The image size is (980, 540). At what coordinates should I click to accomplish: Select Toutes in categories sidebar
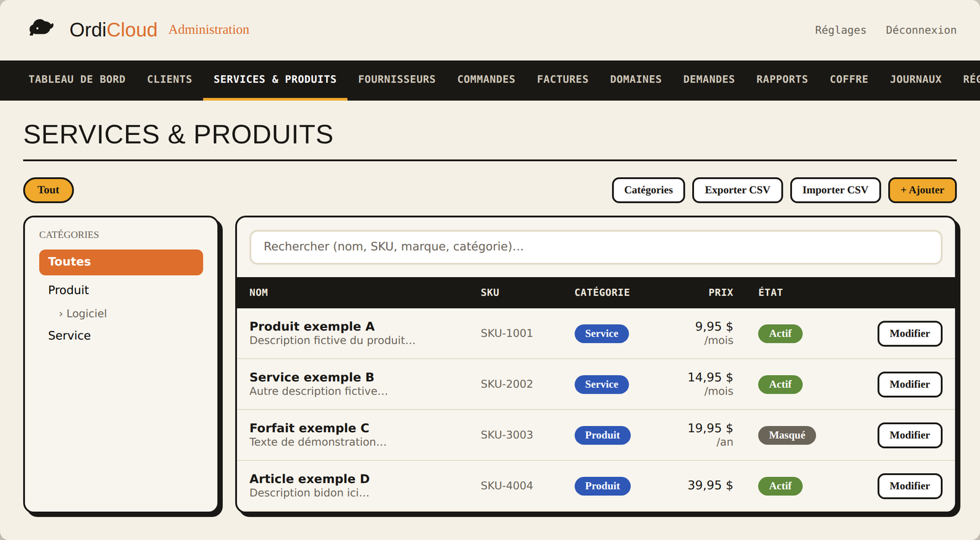coord(121,262)
